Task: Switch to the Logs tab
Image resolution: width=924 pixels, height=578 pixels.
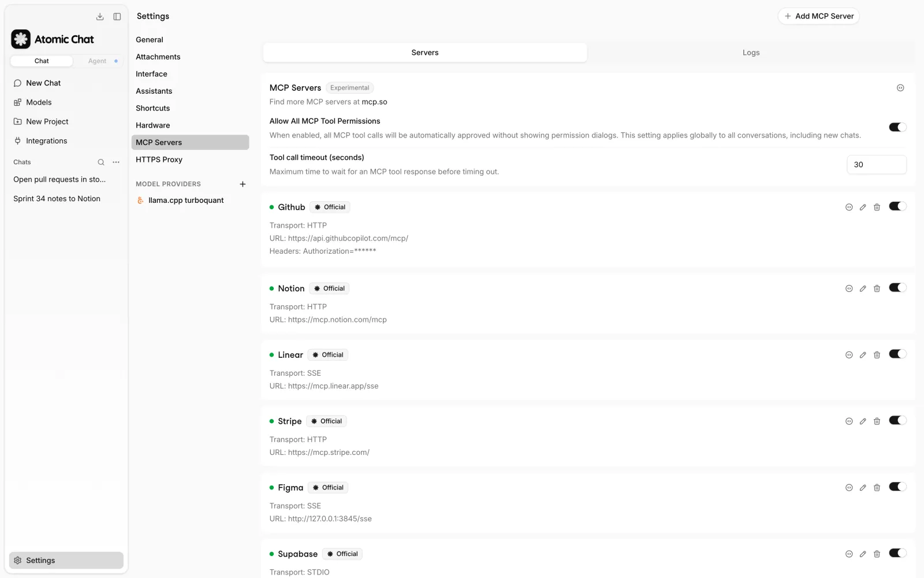Action: point(751,53)
